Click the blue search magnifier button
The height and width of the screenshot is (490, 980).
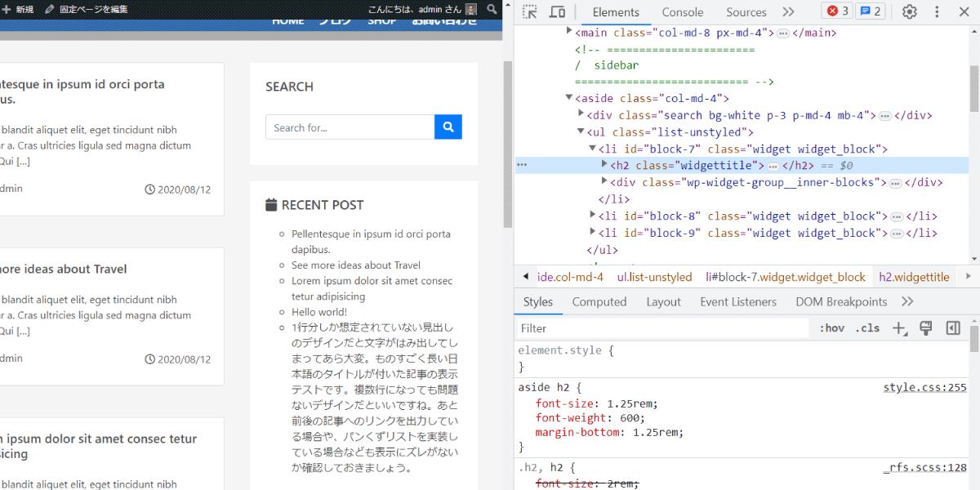[x=448, y=127]
